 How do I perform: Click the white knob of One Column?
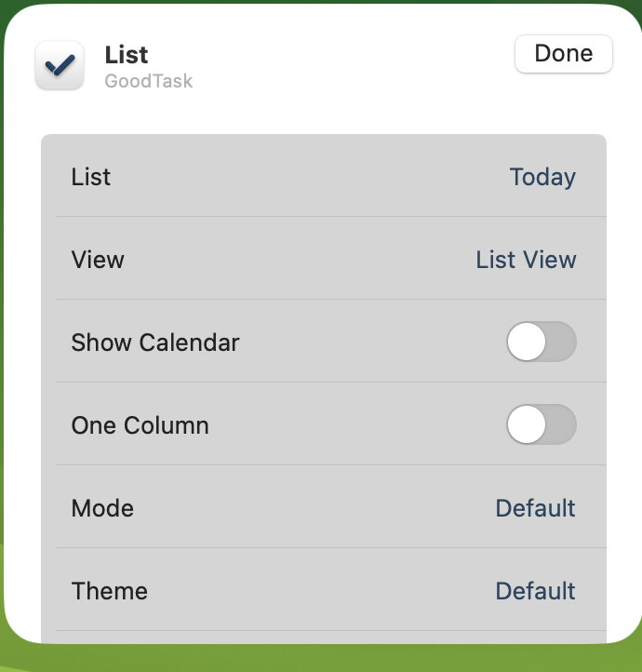[527, 424]
